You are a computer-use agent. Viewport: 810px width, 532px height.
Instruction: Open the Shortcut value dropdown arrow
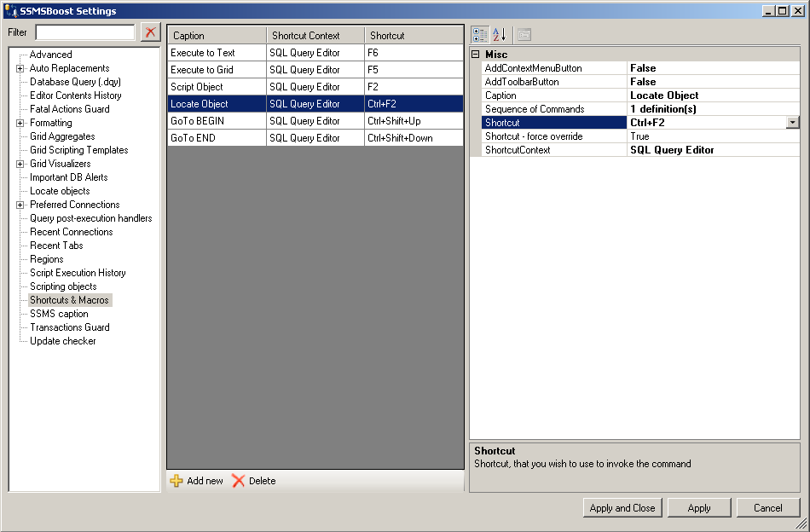click(x=792, y=123)
